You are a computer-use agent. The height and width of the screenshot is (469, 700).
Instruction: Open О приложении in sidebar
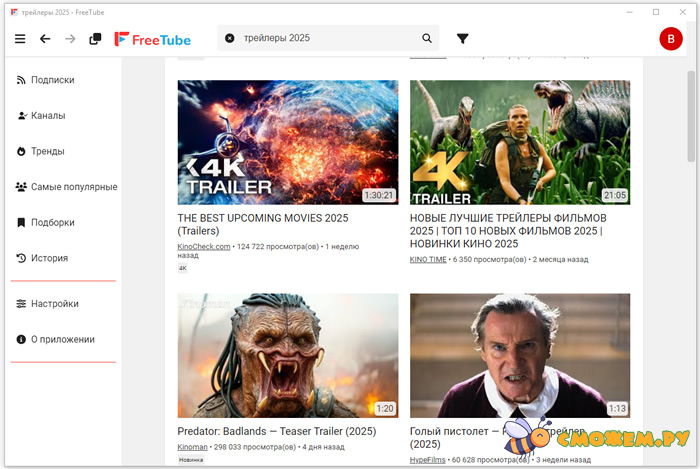click(63, 340)
